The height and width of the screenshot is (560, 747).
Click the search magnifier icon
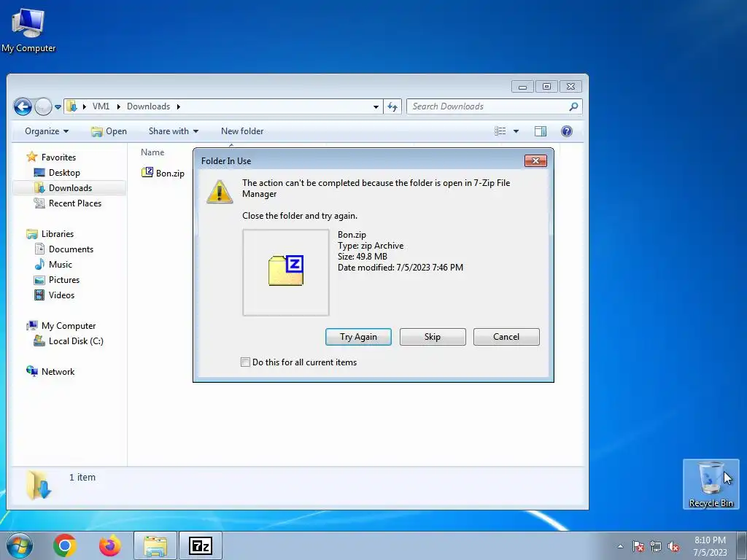573,106
